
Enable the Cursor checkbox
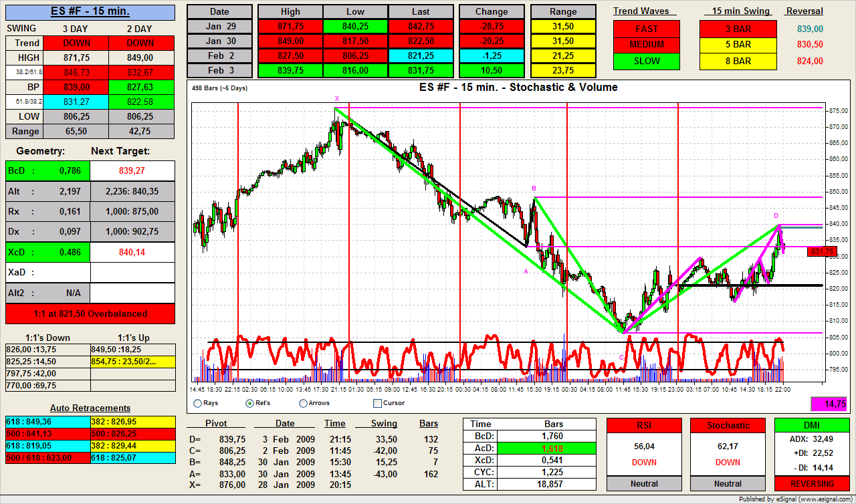click(377, 403)
